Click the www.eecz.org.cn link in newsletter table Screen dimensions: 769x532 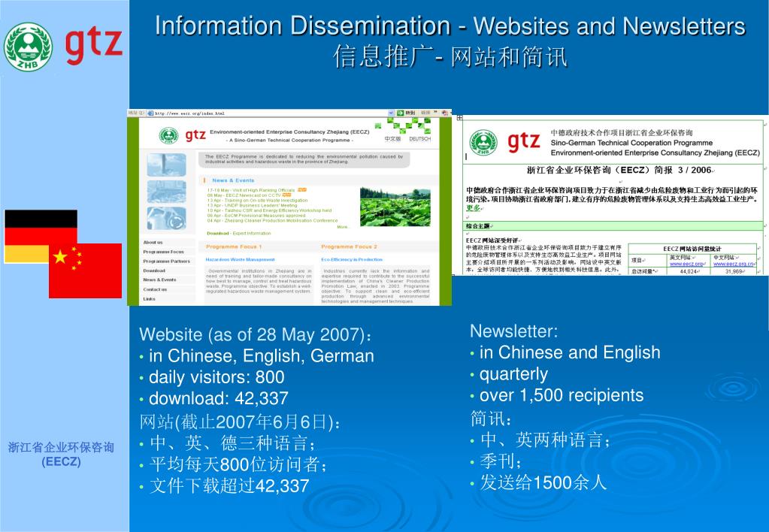733,264
